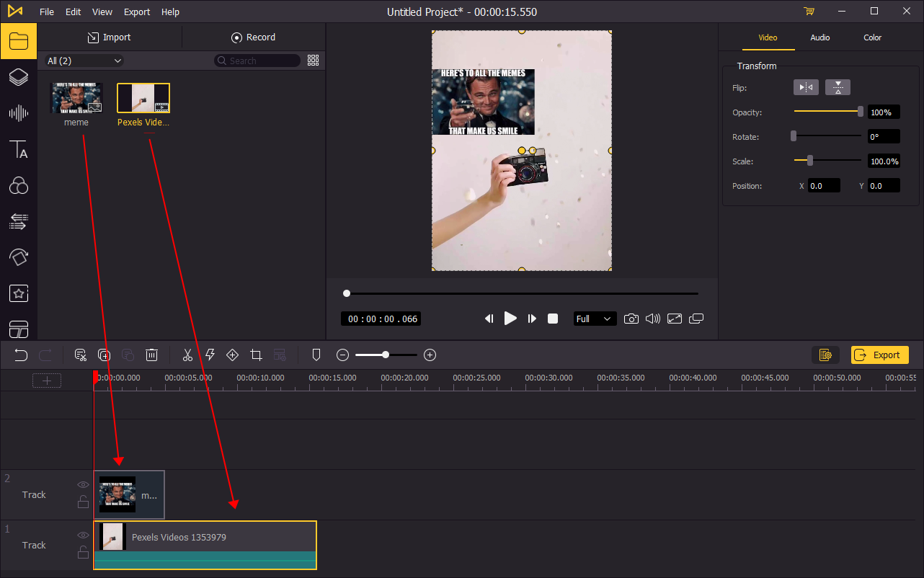Open the View menu
This screenshot has height=578, width=924.
click(x=102, y=12)
